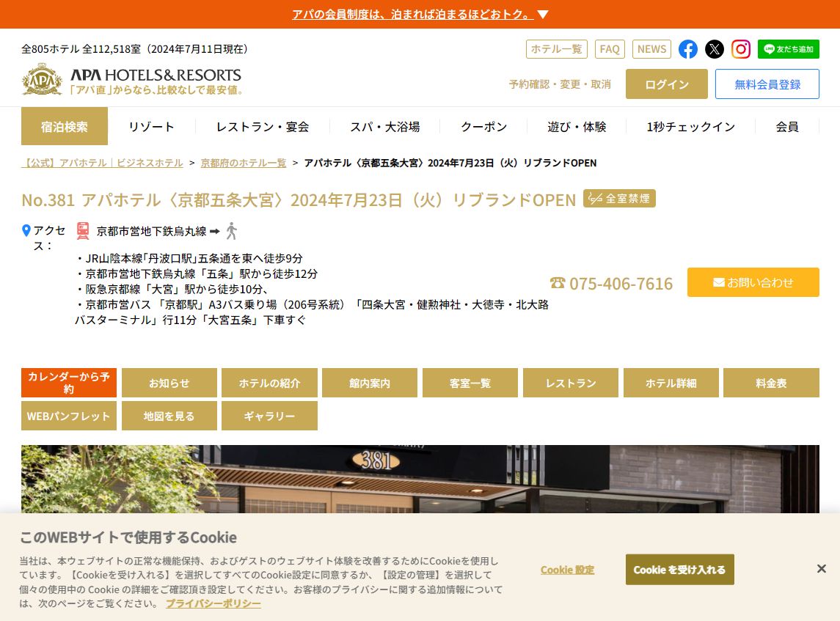Open the ホテル一覧 button
840x621 pixels.
coord(557,49)
